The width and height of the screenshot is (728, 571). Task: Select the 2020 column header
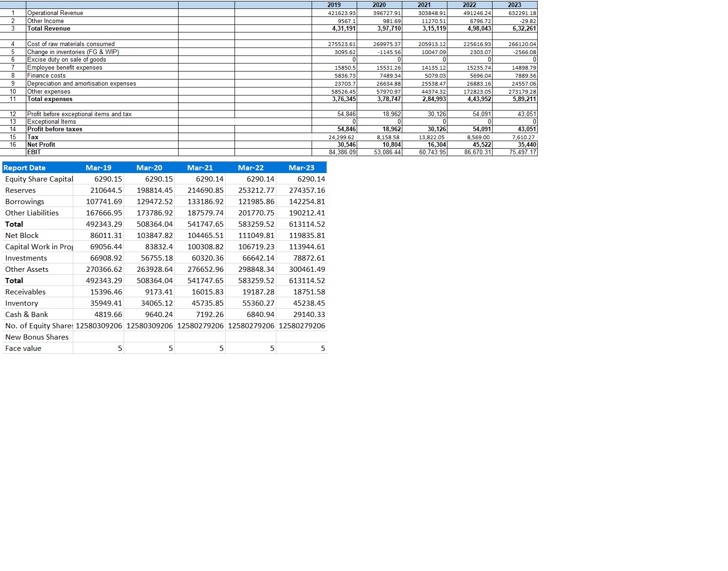pos(379,5)
